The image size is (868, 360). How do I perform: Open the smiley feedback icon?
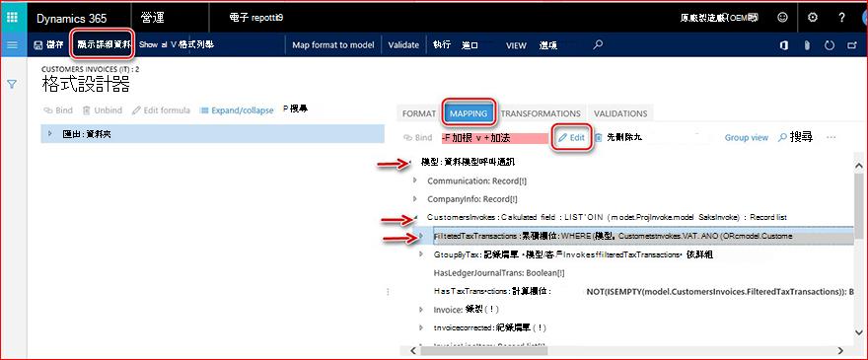[x=782, y=17]
